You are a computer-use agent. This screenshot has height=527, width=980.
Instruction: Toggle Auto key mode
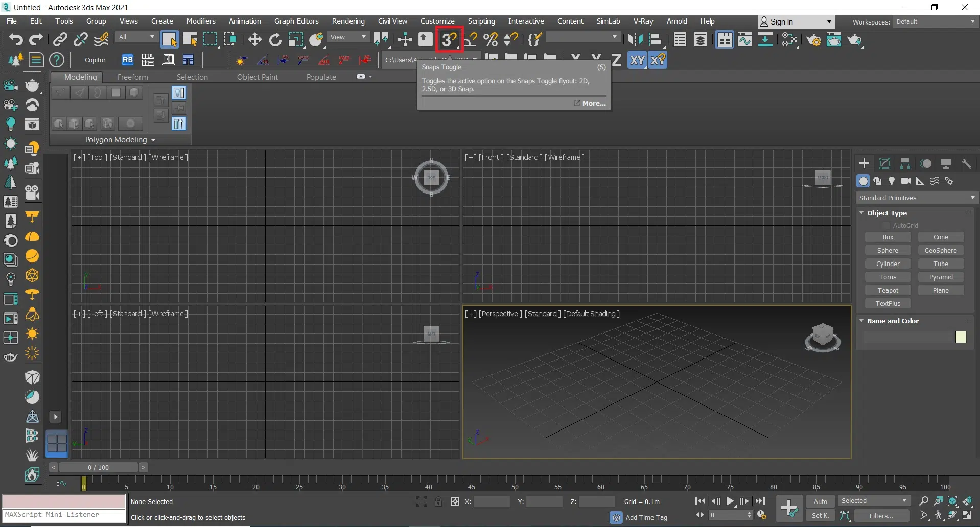pos(820,501)
